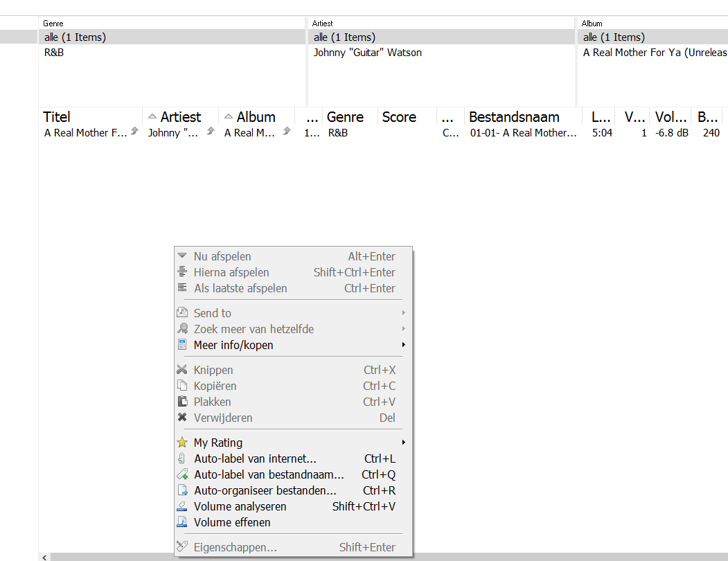Screen dimensions: 728x561
Task: Click the Volume effenen icon
Action: tap(182, 522)
